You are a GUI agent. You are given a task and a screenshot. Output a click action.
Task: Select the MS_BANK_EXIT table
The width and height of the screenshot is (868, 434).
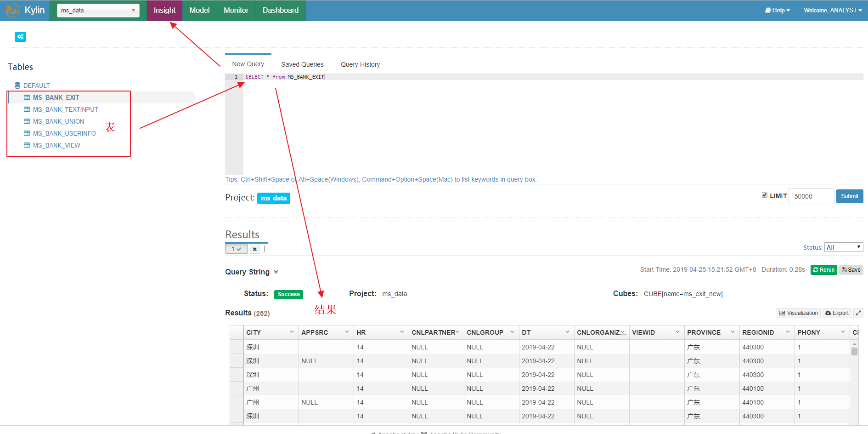tap(56, 97)
